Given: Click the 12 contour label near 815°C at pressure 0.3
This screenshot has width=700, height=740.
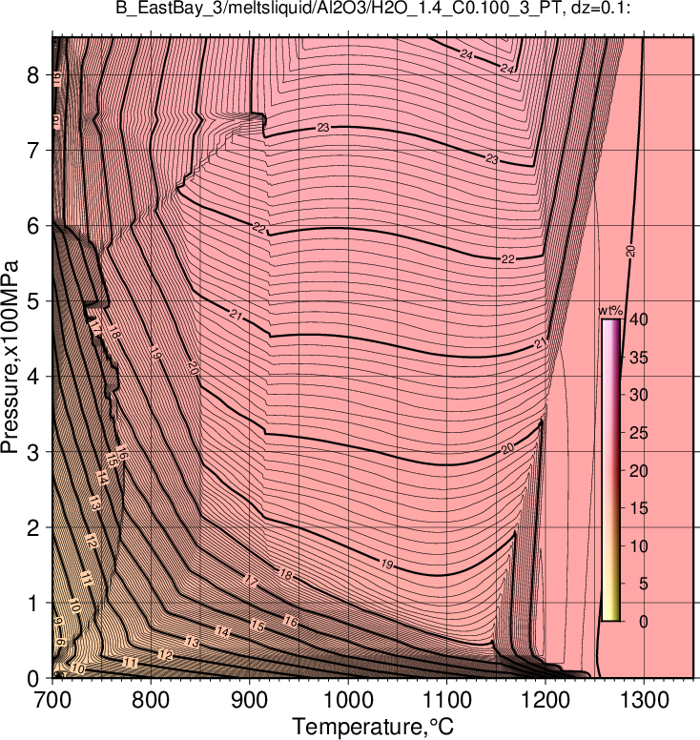Looking at the screenshot, I should click(x=166, y=655).
